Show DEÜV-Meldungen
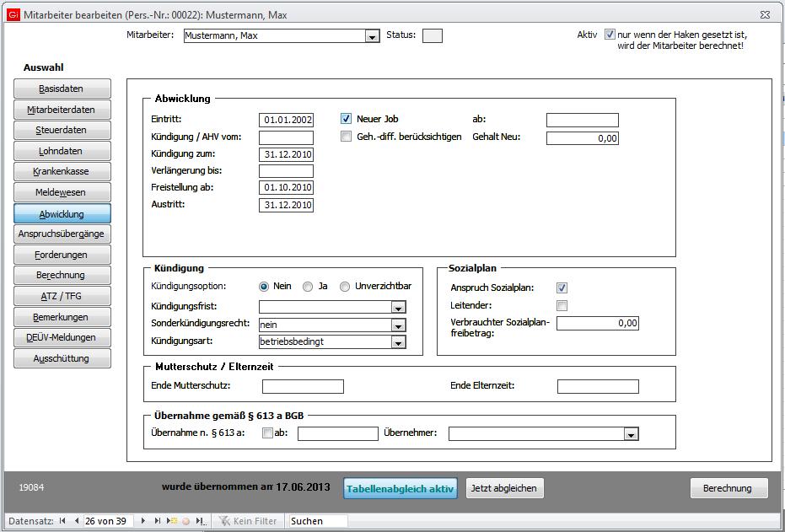 [x=62, y=338]
